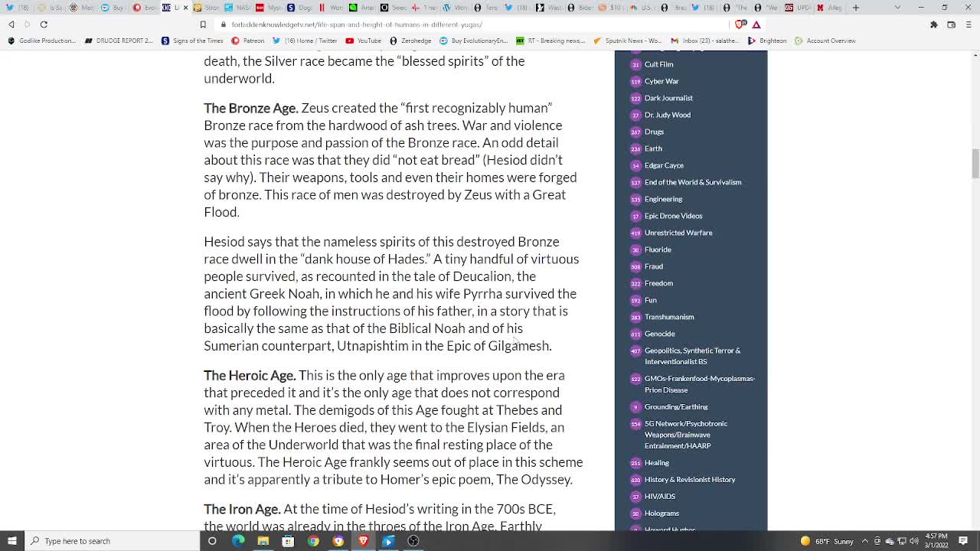This screenshot has width=980, height=551.
Task: Select Transhumanism category
Action: [669, 317]
